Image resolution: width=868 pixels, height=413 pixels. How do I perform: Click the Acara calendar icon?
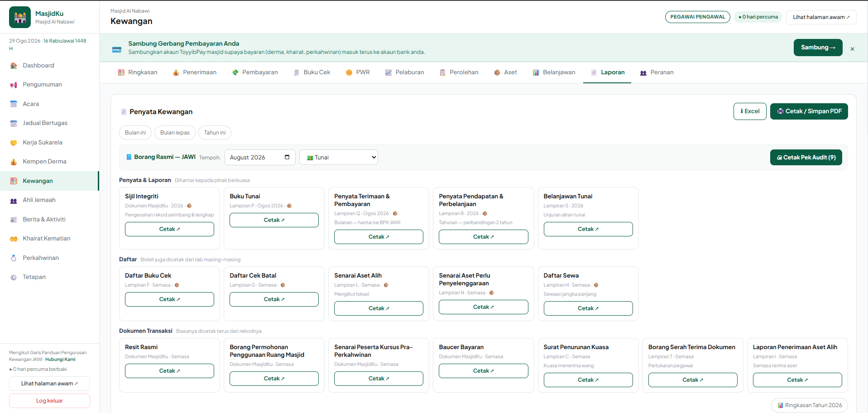(x=14, y=104)
